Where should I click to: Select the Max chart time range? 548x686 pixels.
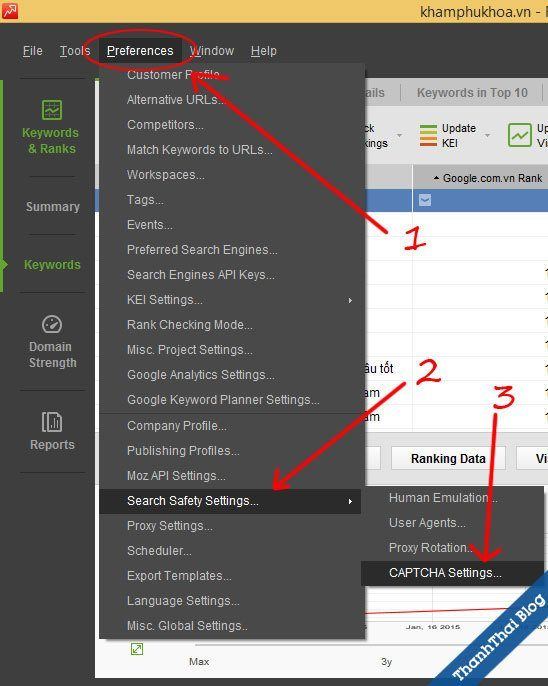[199, 662]
